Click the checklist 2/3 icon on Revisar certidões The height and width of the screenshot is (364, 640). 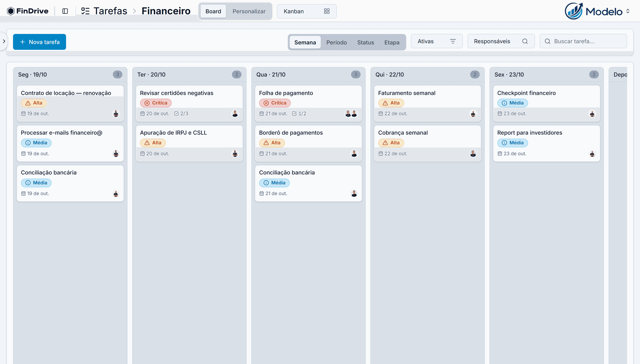coord(176,113)
